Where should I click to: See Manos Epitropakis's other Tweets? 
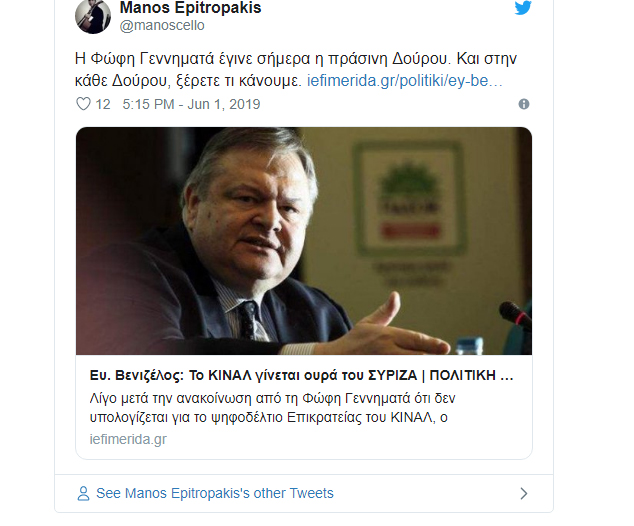pyautogui.click(x=214, y=493)
